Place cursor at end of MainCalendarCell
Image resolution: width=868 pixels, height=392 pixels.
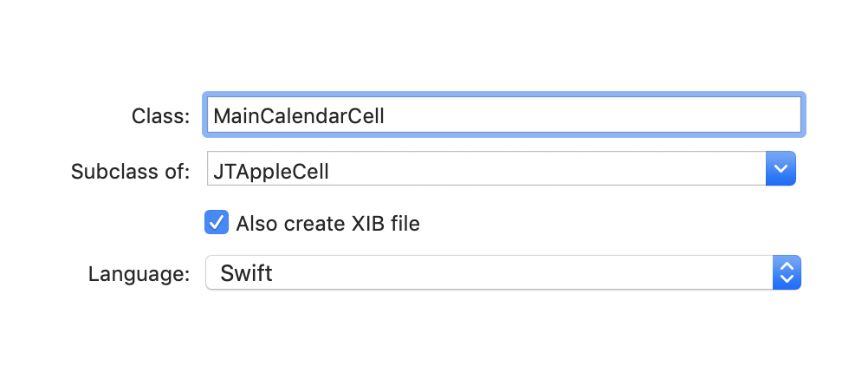tap(385, 116)
